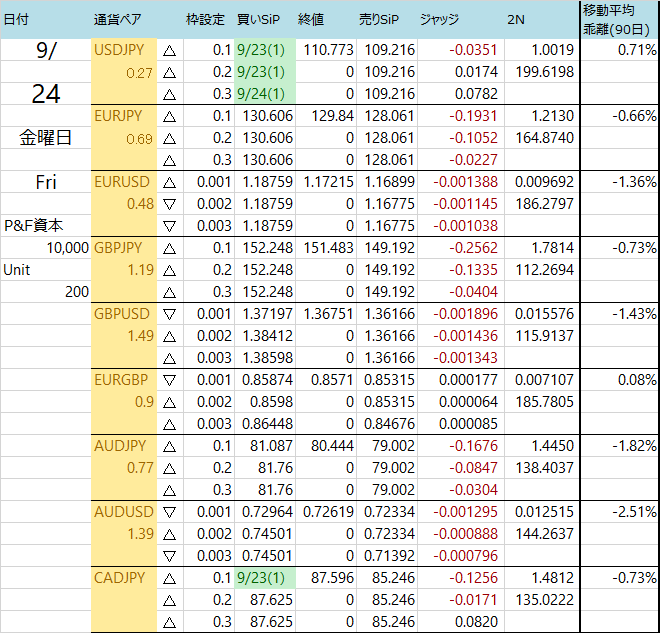Click the up triangle in CADJPY 0.3 row
660x633 pixels.
[x=169, y=622]
